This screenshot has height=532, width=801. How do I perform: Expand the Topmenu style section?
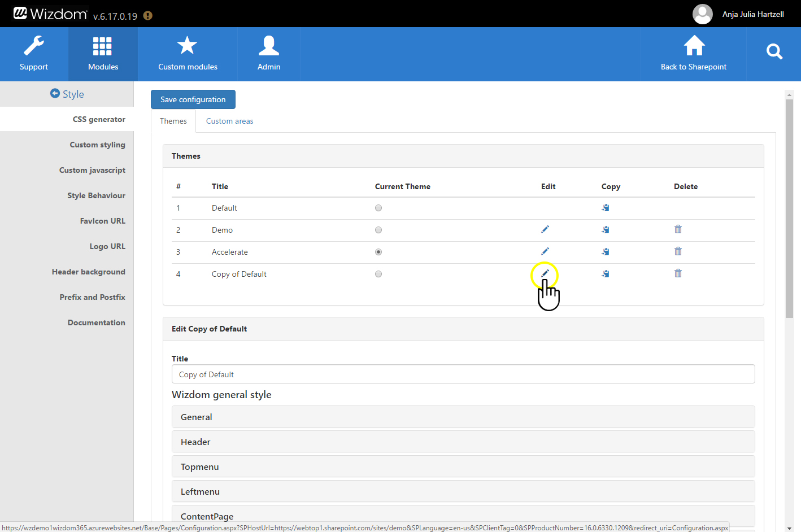click(x=463, y=466)
